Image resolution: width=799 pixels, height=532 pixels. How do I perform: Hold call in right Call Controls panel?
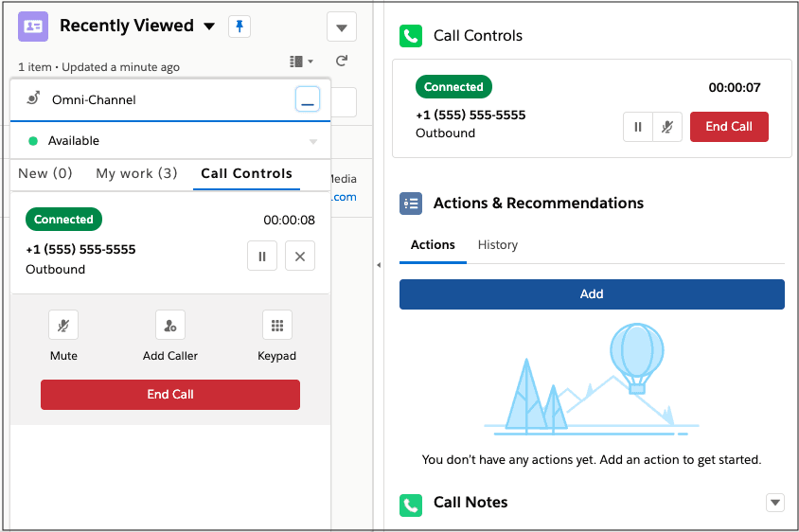click(638, 127)
